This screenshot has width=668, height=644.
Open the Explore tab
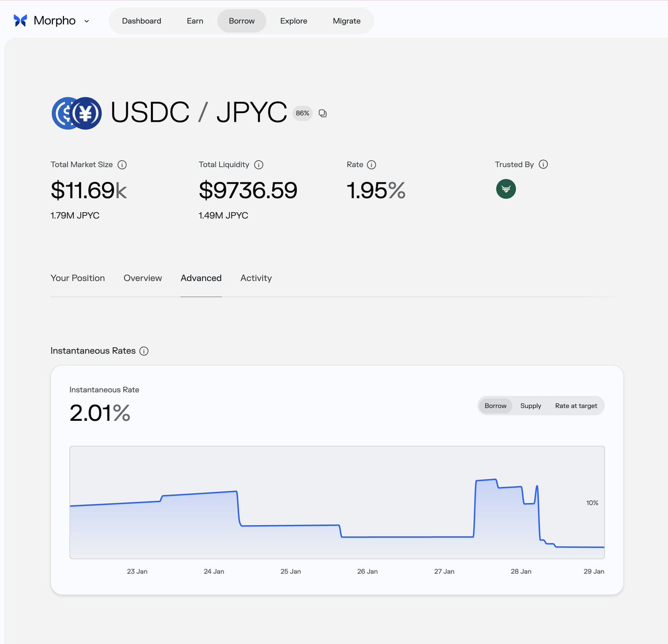tap(294, 21)
